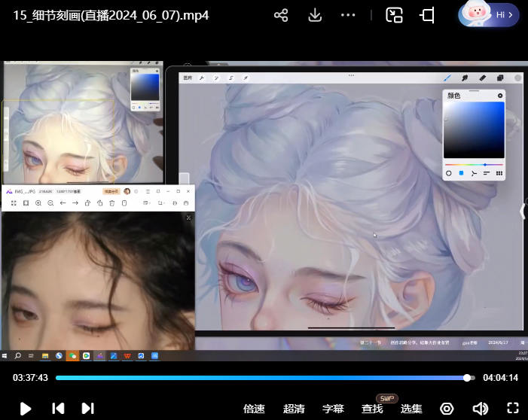The width and height of the screenshot is (528, 420).
Task: Click the Hi assistant avatar button
Action: (x=488, y=14)
